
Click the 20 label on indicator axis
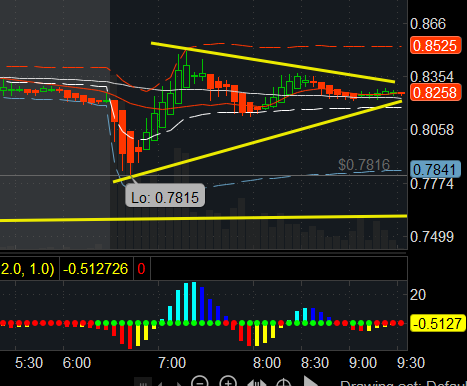tap(418, 295)
